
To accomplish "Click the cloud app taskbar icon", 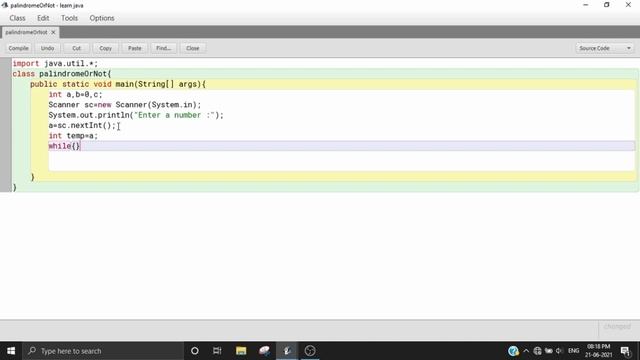I will click(264, 351).
